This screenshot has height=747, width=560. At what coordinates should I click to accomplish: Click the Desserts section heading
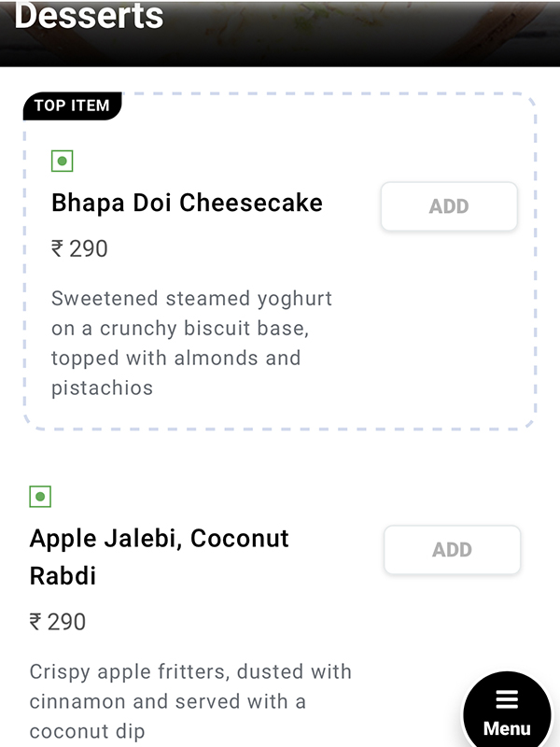click(x=90, y=17)
